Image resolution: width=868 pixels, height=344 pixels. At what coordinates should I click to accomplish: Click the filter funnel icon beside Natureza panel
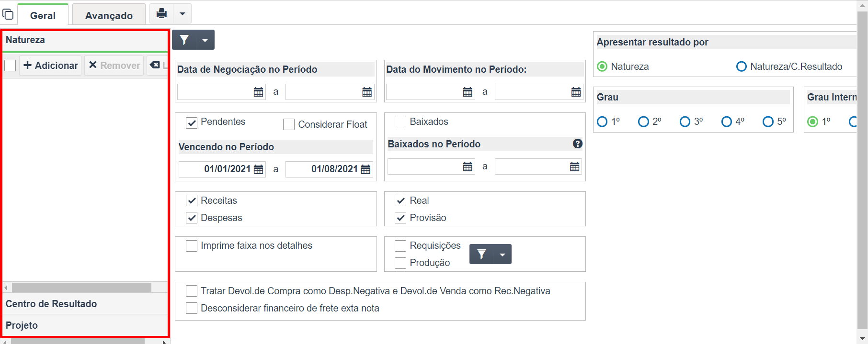tap(184, 40)
